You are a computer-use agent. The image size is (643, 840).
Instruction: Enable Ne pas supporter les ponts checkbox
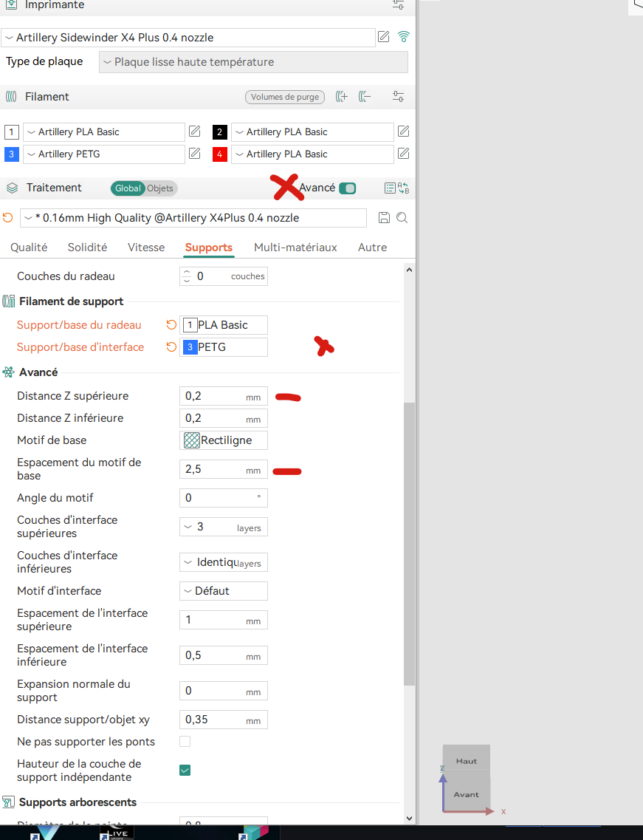pos(185,742)
